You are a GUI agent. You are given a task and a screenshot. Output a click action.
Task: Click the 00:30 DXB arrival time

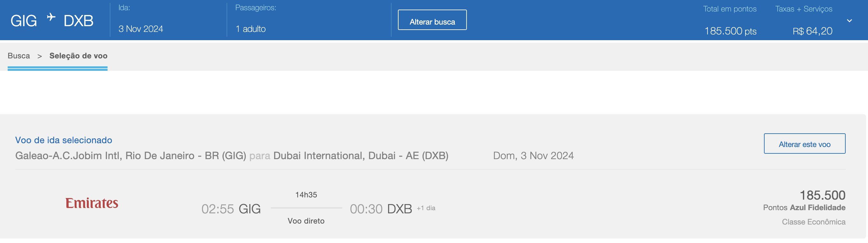tap(381, 209)
